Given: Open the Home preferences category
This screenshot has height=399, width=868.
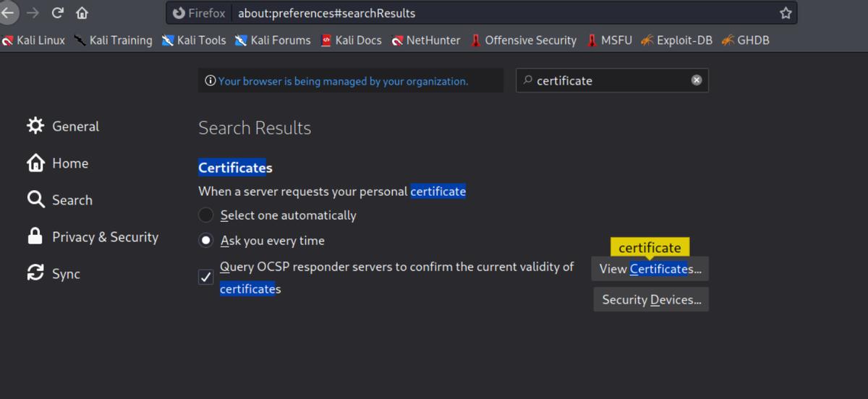Looking at the screenshot, I should [x=57, y=163].
